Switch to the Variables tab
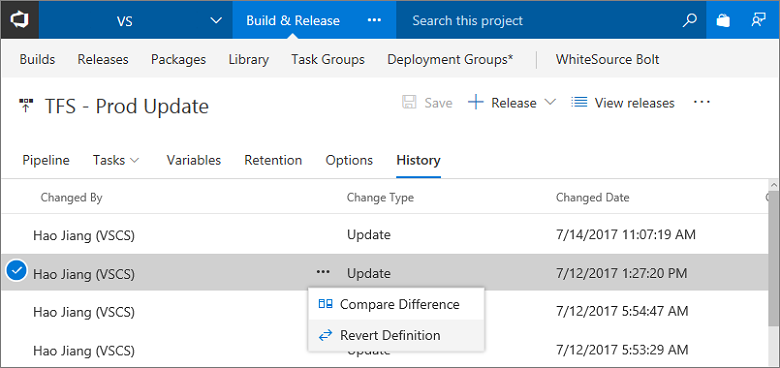Screen dimensions: 780x368 pyautogui.click(x=194, y=160)
